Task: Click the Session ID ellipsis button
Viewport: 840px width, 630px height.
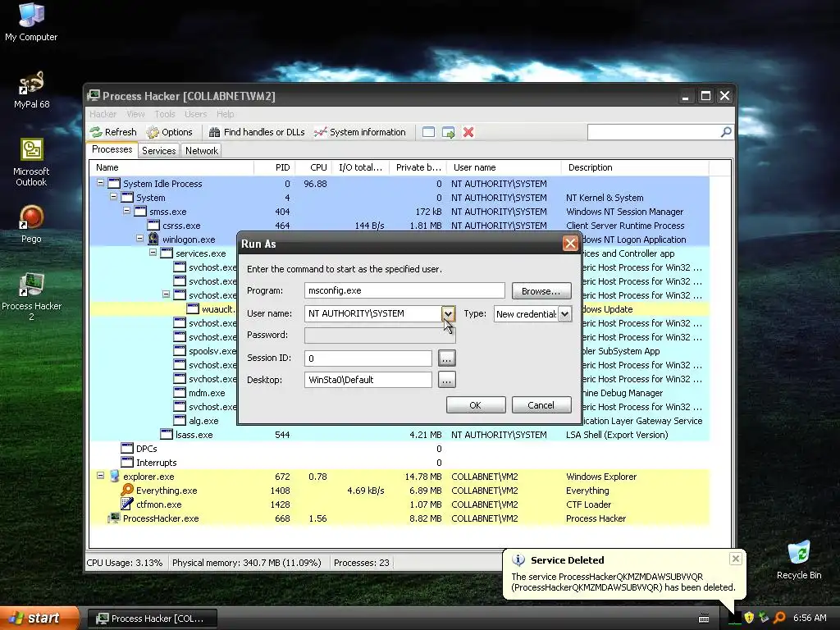Action: tap(447, 358)
